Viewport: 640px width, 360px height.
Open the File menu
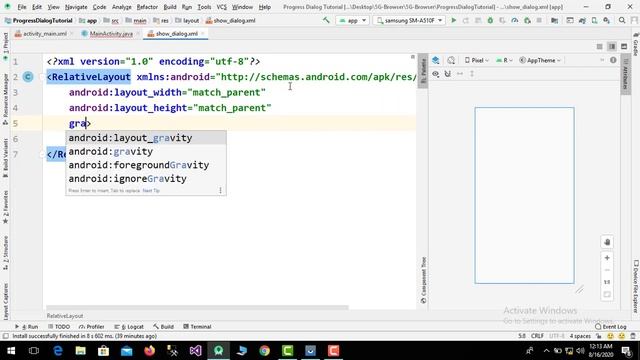pos(22,7)
